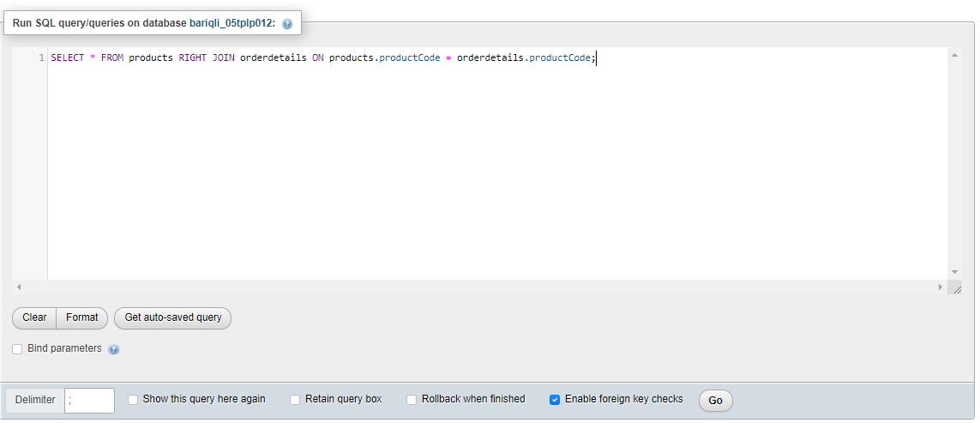Viewport: 980px width, 423px height.
Task: Click the FROM keyword in query
Action: [111, 57]
